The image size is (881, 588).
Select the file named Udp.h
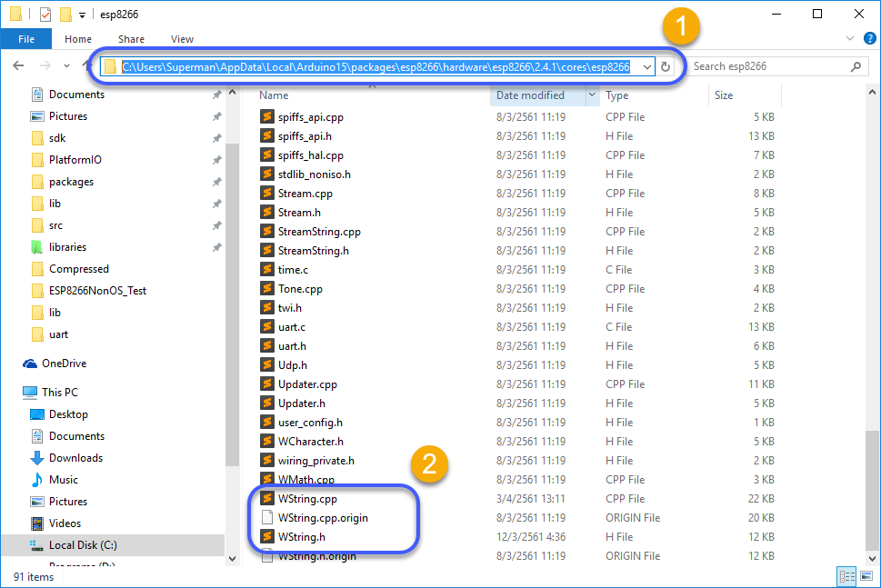292,365
